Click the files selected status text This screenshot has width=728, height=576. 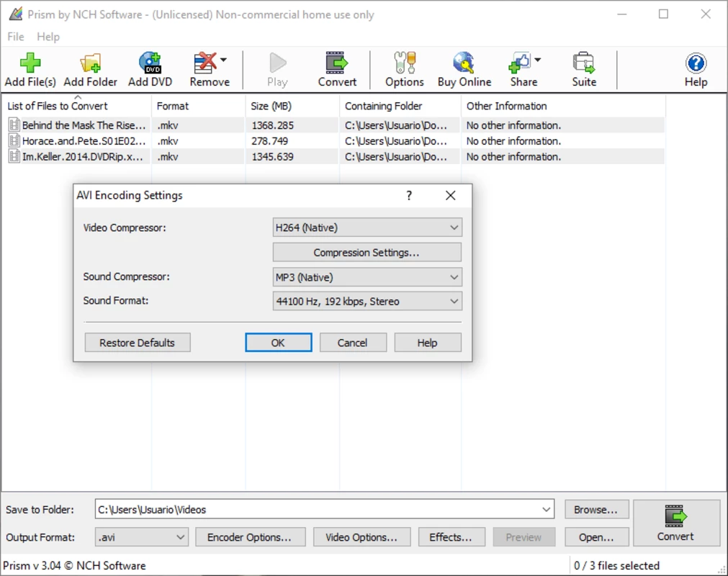click(616, 565)
